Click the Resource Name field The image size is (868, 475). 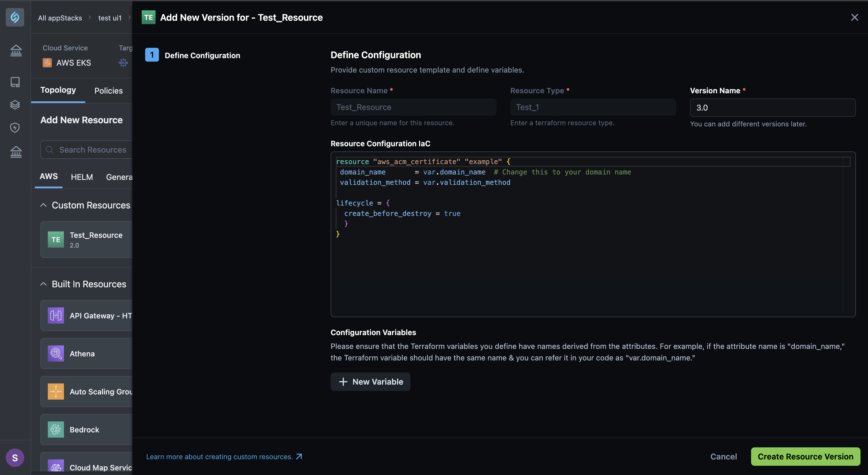point(413,107)
